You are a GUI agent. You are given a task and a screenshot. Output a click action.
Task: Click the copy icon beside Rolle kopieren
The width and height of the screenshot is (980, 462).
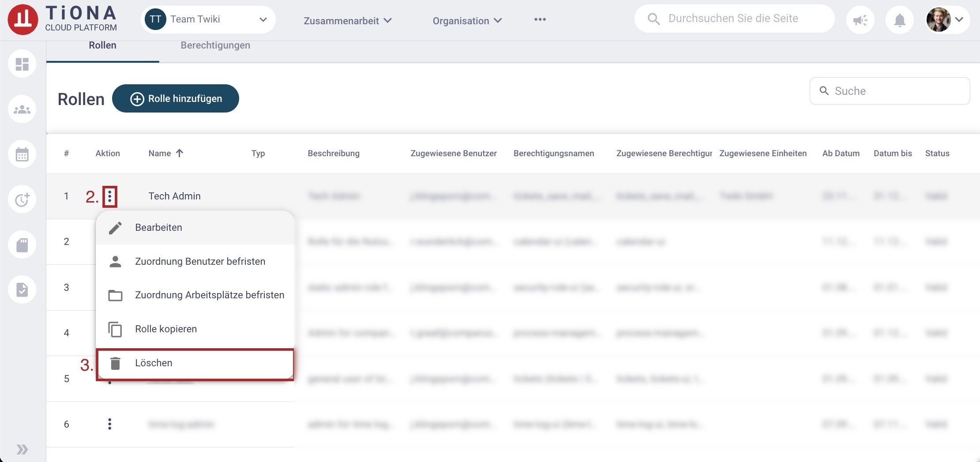point(115,329)
